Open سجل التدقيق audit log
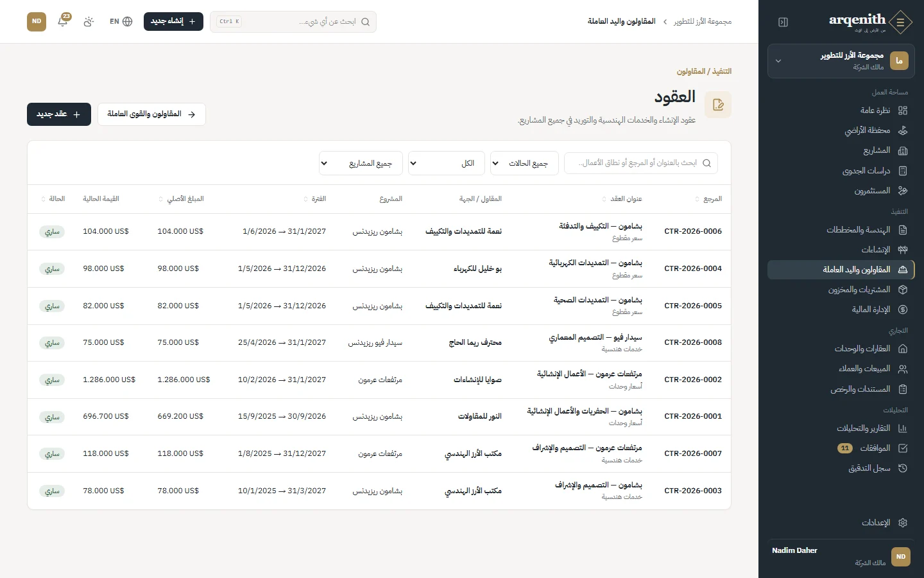924x578 pixels. [x=841, y=468]
